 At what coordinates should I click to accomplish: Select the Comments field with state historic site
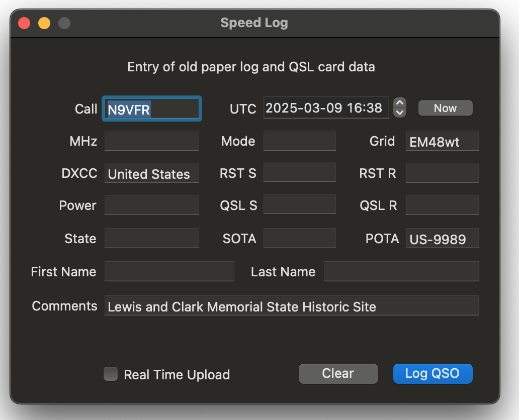point(291,305)
